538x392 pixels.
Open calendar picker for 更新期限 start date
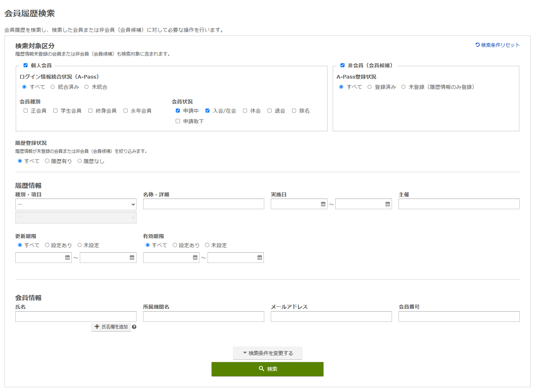pyautogui.click(x=67, y=257)
